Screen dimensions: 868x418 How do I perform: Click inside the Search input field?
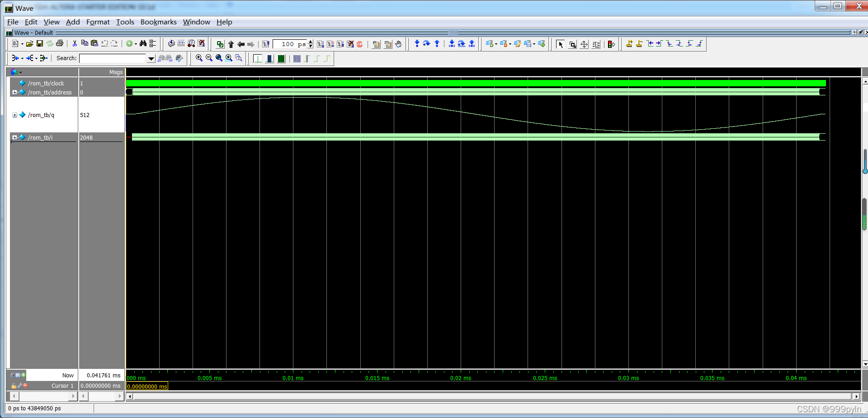click(113, 58)
